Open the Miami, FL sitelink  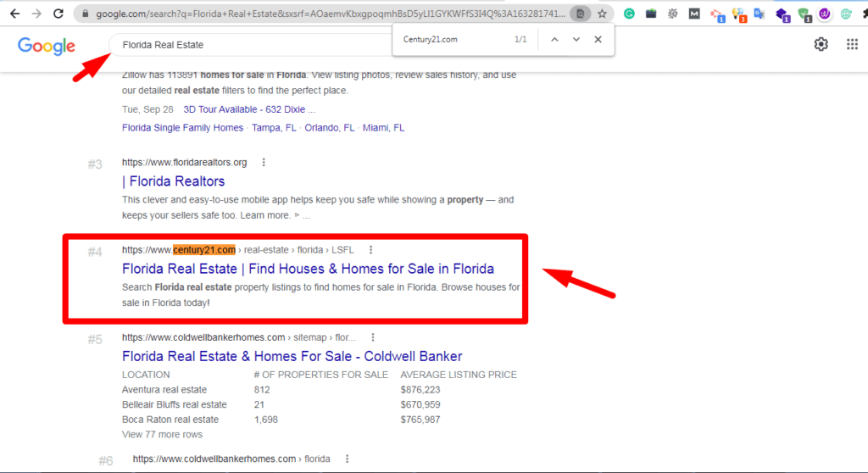coord(384,128)
